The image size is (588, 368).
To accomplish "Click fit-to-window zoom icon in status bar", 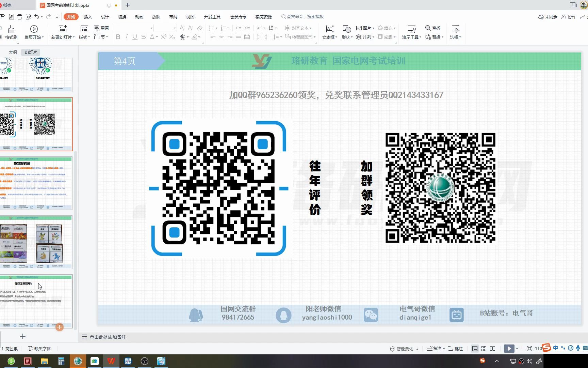I will click(x=529, y=349).
